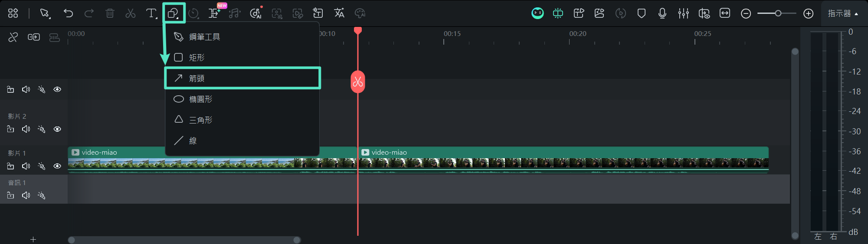Toggle visibility of 影片 2 track

point(57,129)
